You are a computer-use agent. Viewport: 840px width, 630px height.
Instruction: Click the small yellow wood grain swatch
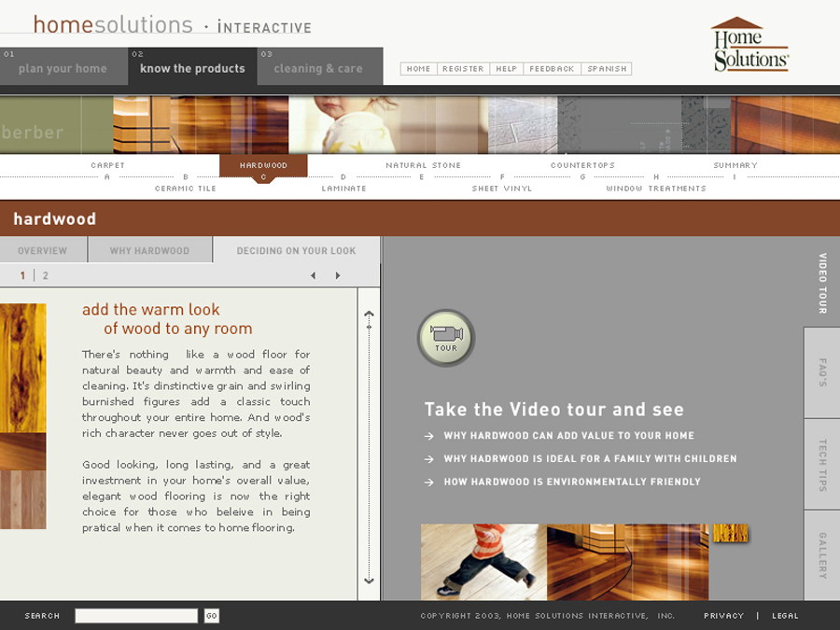click(730, 533)
